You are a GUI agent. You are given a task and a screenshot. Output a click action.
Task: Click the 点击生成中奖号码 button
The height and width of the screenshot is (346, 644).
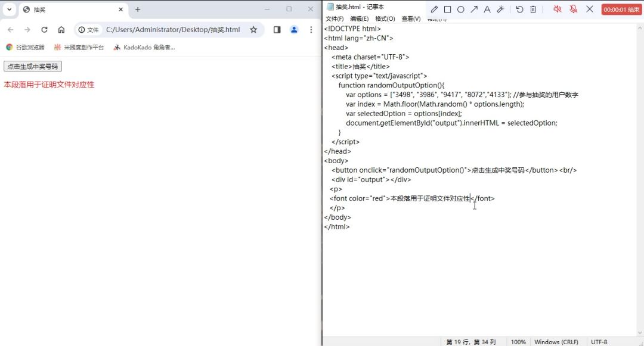[33, 67]
